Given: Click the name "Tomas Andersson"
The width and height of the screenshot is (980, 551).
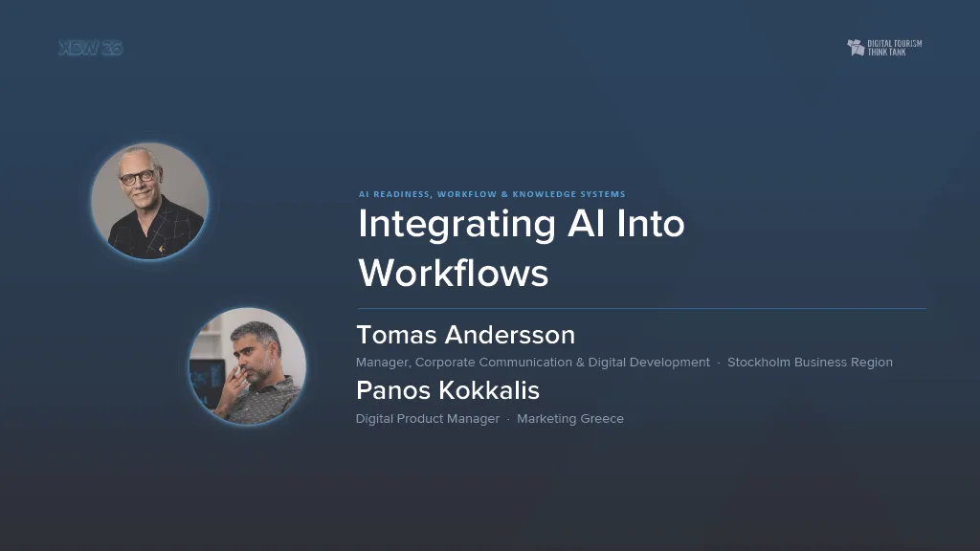Looking at the screenshot, I should 466,335.
